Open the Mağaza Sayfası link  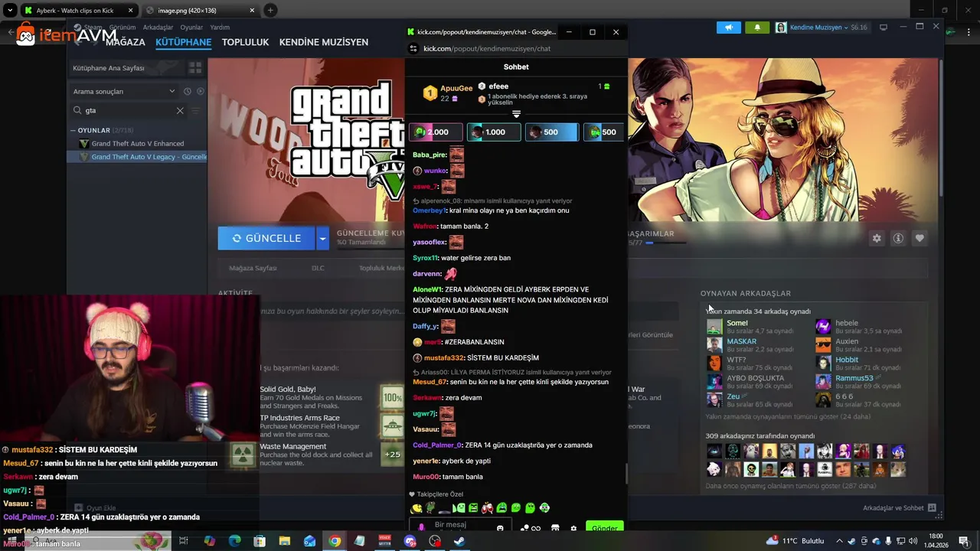click(253, 269)
